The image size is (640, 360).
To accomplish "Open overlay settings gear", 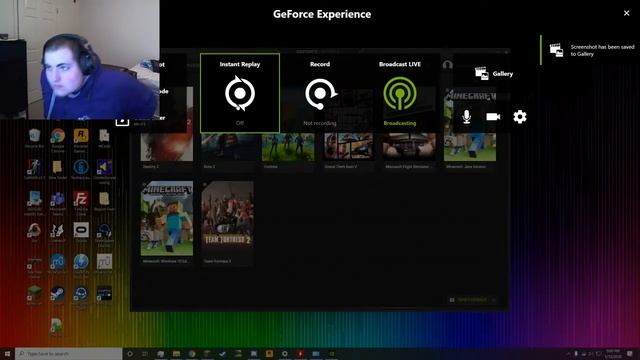I will click(x=520, y=117).
